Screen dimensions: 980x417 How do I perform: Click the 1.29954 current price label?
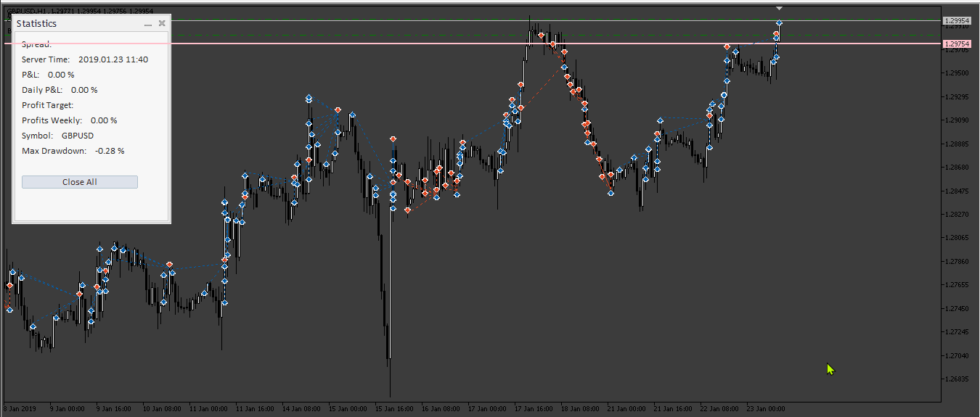coord(957,21)
